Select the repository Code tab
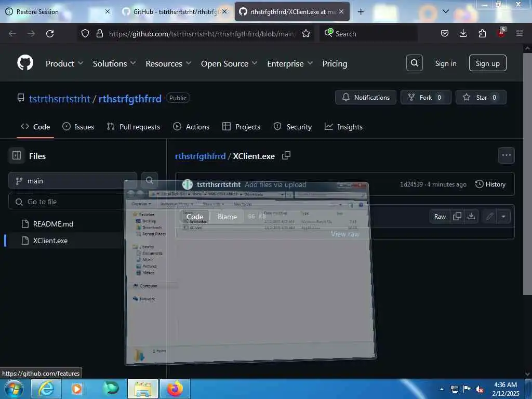 (x=35, y=127)
